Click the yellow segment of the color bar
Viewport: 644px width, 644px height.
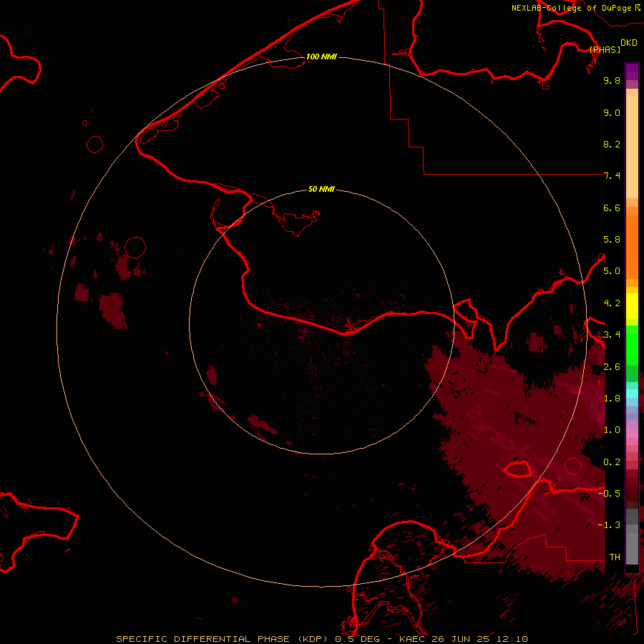pos(632,306)
